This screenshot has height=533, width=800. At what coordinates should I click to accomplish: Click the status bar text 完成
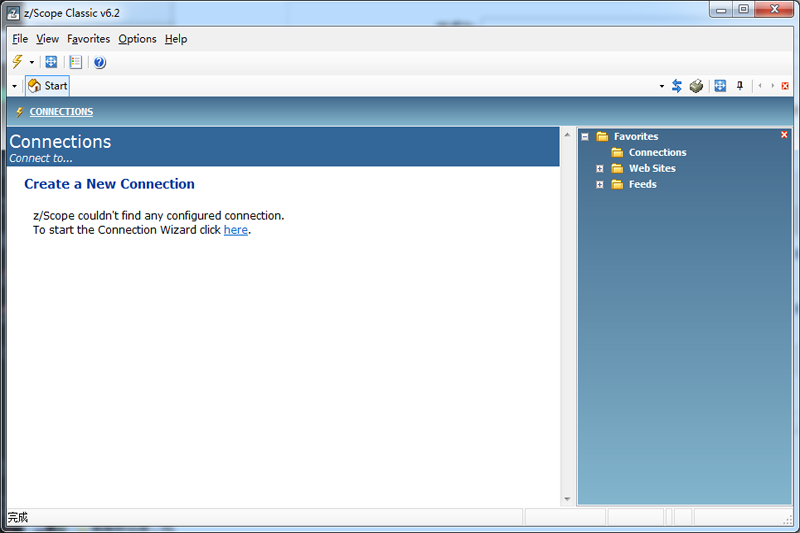[x=18, y=518]
